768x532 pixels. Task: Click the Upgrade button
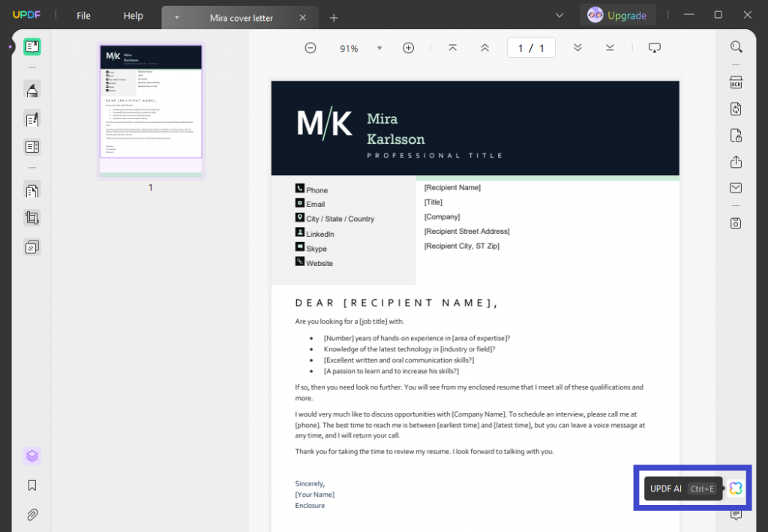click(x=618, y=14)
